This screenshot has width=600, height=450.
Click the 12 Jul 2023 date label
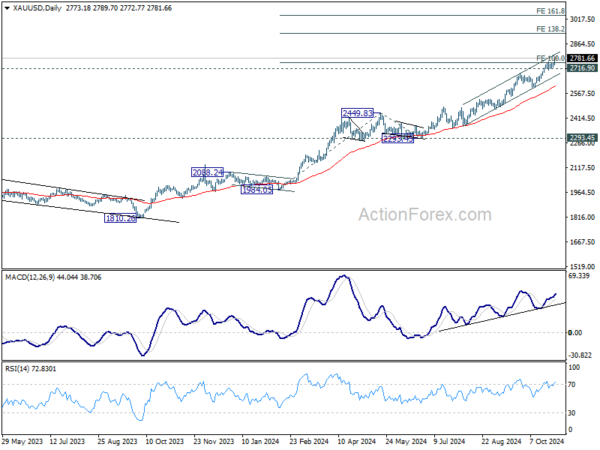(67, 441)
